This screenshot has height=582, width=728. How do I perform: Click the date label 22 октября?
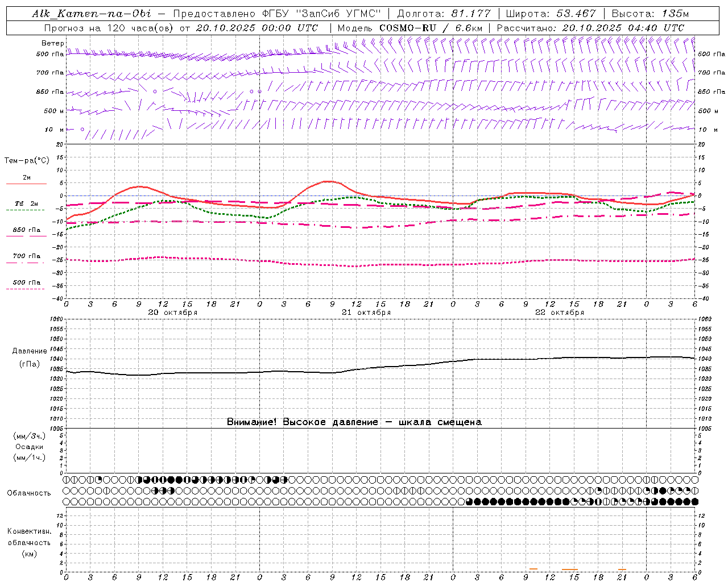point(560,313)
